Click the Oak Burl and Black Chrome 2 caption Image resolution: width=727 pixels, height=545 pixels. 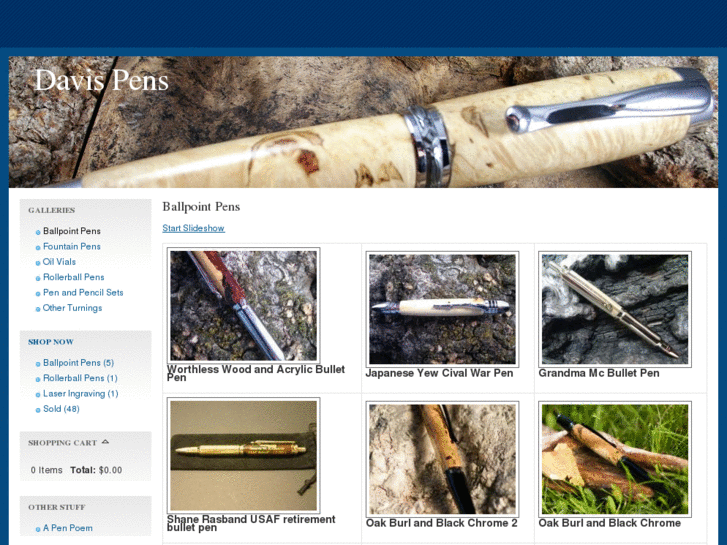pos(441,523)
